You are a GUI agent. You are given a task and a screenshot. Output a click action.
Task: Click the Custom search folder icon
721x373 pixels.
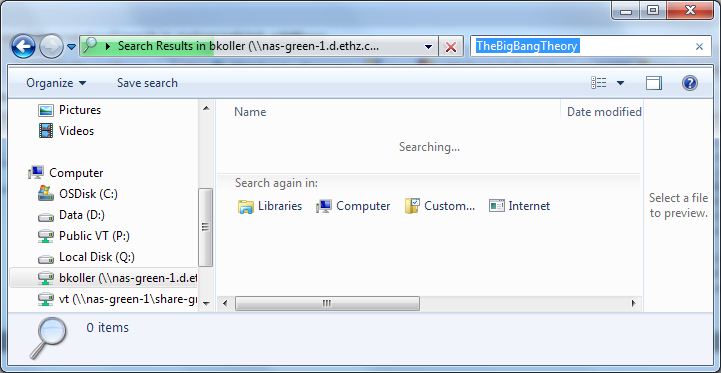(x=412, y=206)
